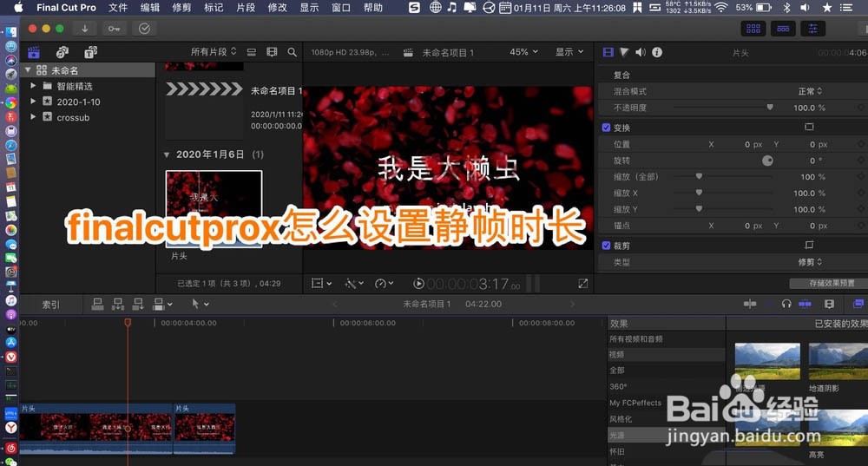Click append clip edit button
The height and width of the screenshot is (466, 868).
point(138,304)
